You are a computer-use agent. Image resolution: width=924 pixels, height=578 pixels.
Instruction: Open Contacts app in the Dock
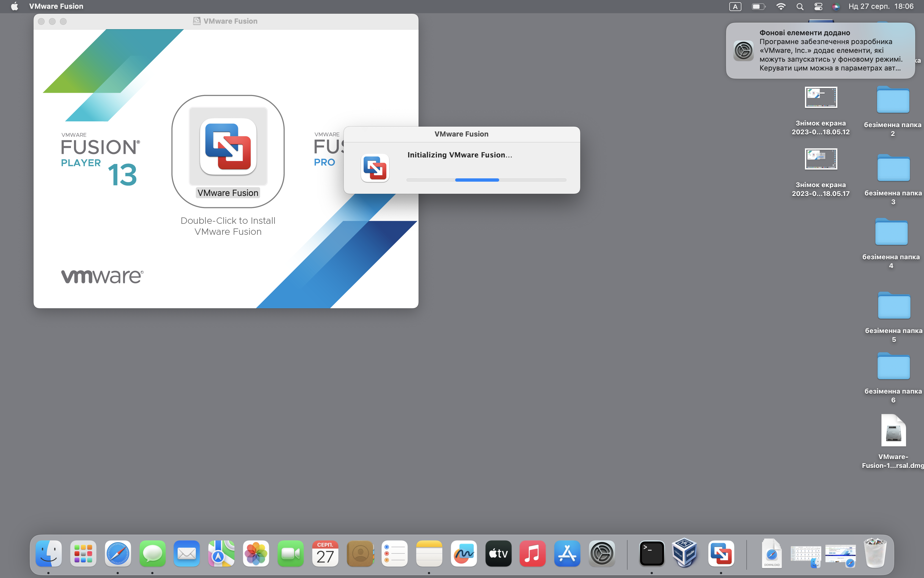tap(360, 553)
